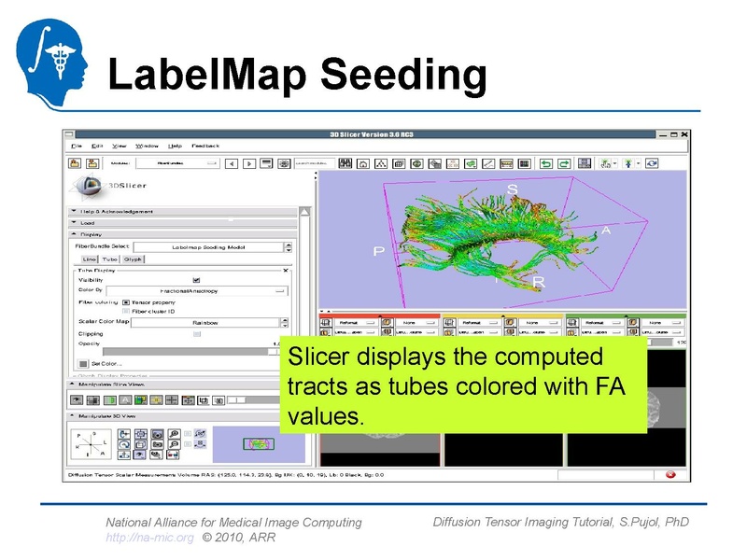Toggle the Visibility checkbox in Tube Display
Screen dimensions: 747x560
(x=196, y=280)
